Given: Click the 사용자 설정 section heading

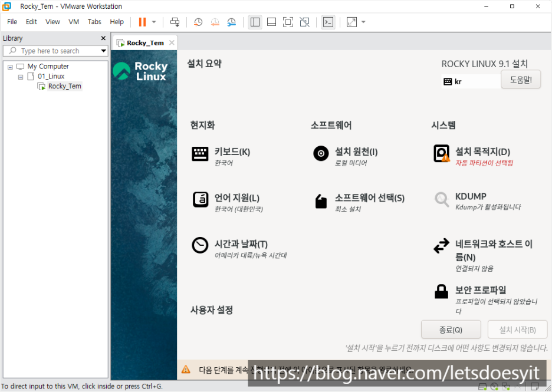Looking at the screenshot, I should 212,310.
